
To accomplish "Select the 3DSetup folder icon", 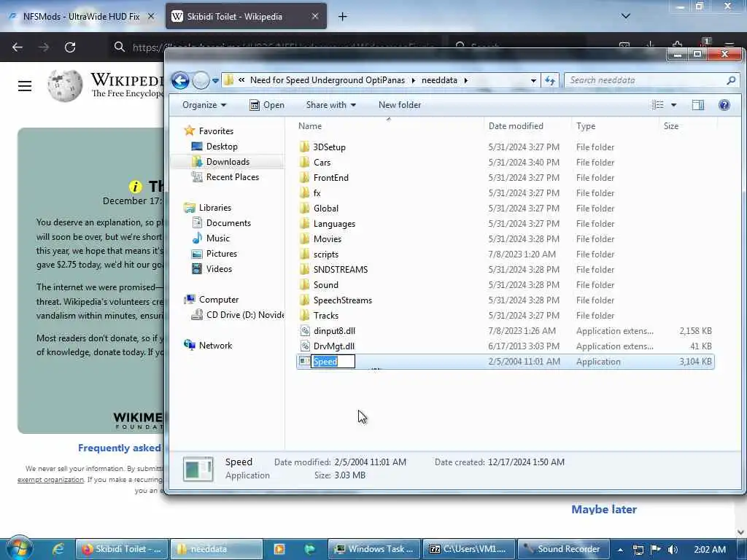I will click(305, 147).
